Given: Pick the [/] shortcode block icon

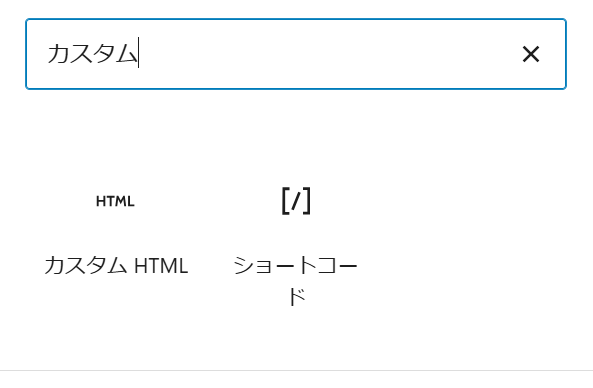Looking at the screenshot, I should pos(296,201).
